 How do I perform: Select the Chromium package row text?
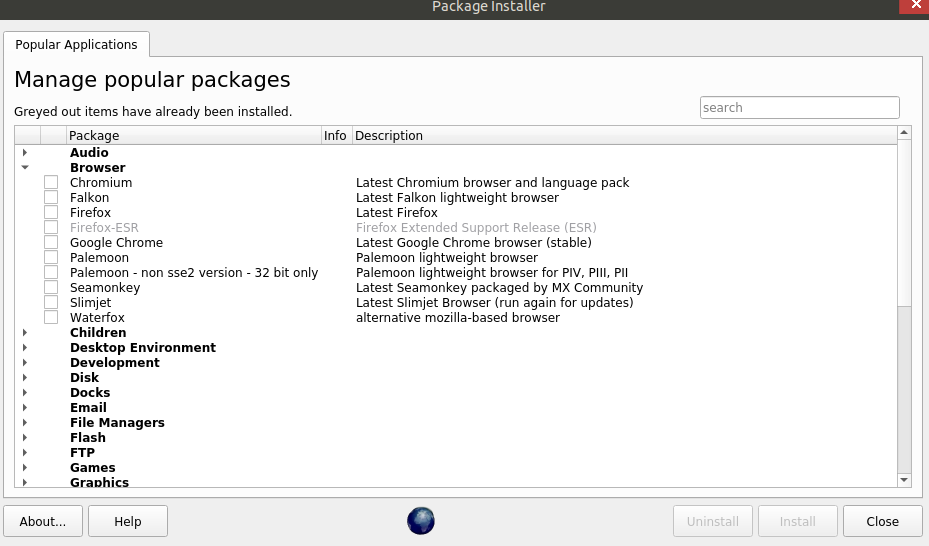click(101, 182)
